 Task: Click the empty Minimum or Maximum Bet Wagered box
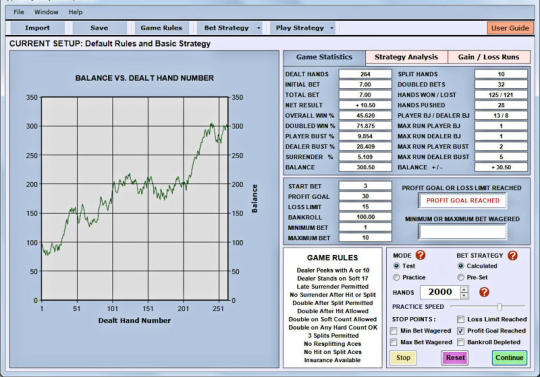(463, 231)
